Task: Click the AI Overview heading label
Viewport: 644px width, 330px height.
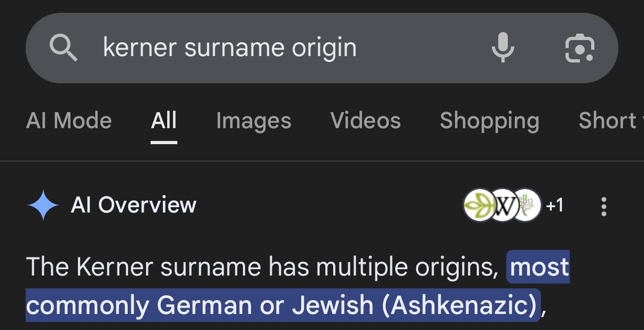Action: click(133, 205)
